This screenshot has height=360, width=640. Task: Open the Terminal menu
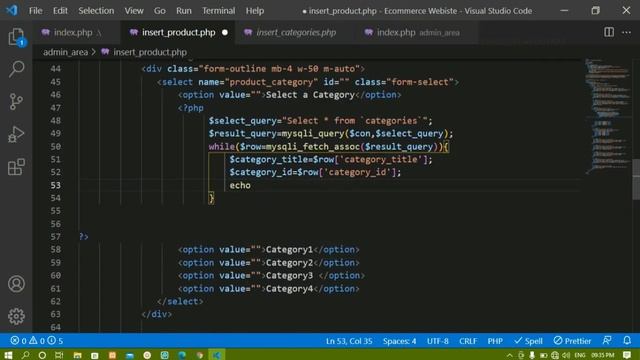pyautogui.click(x=218, y=11)
